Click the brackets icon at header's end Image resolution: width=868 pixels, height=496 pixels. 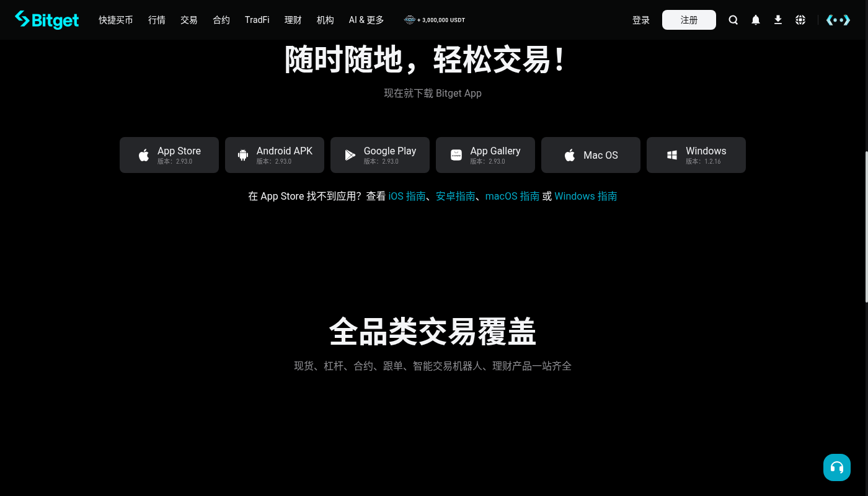point(838,20)
